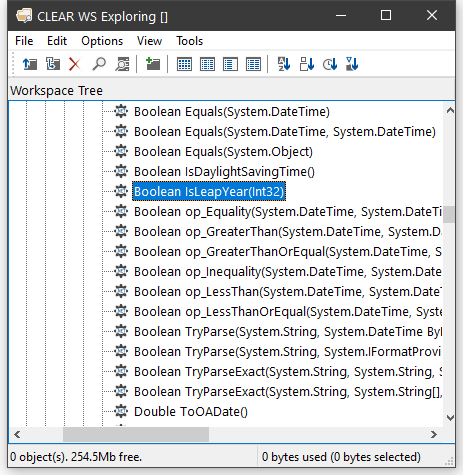Image resolution: width=463 pixels, height=475 pixels.
Task: Open the Tools menu
Action: pyautogui.click(x=189, y=41)
